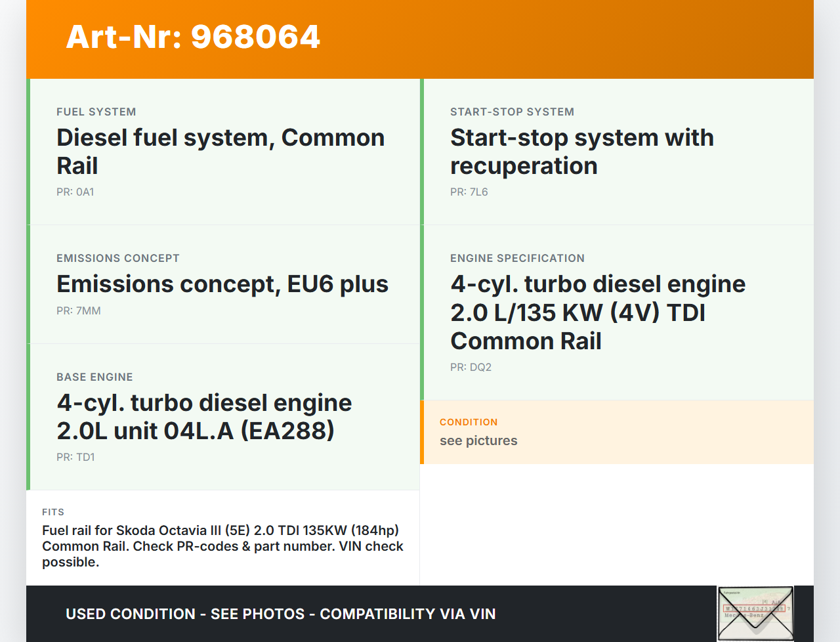The image size is (840, 642).
Task: Click the 'USED CONDITION - SEE PHOTOS' footer banner
Action: (280, 614)
